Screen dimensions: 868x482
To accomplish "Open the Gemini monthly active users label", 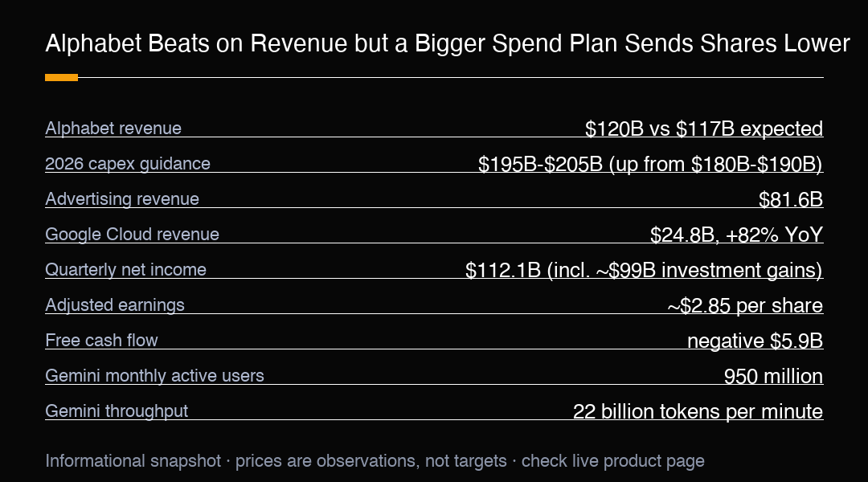I will click(154, 376).
